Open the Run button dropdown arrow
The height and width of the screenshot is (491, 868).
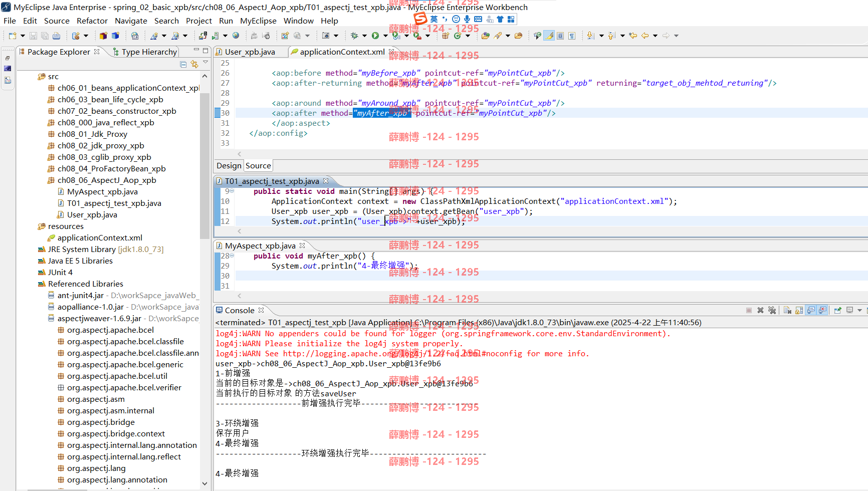[385, 36]
